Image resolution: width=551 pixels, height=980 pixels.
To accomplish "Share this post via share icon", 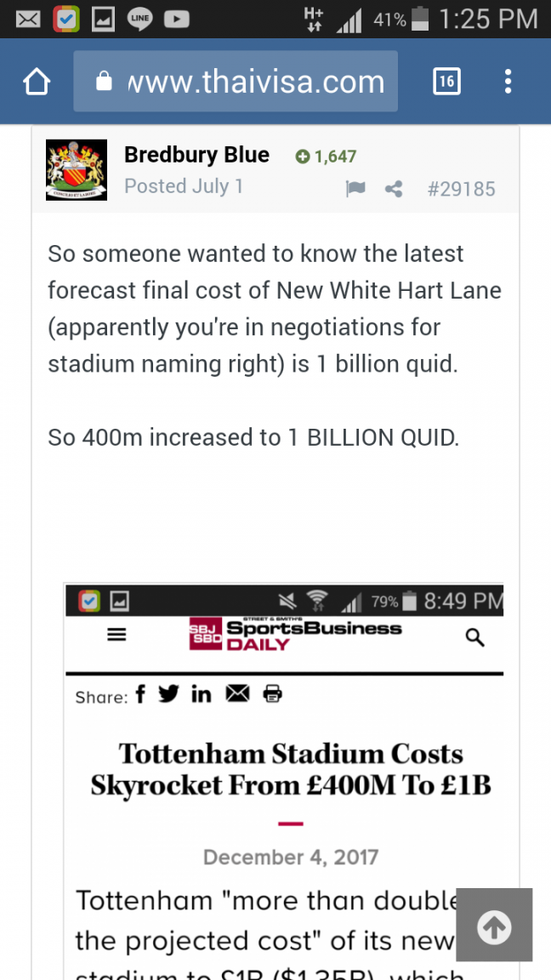I will pyautogui.click(x=394, y=189).
